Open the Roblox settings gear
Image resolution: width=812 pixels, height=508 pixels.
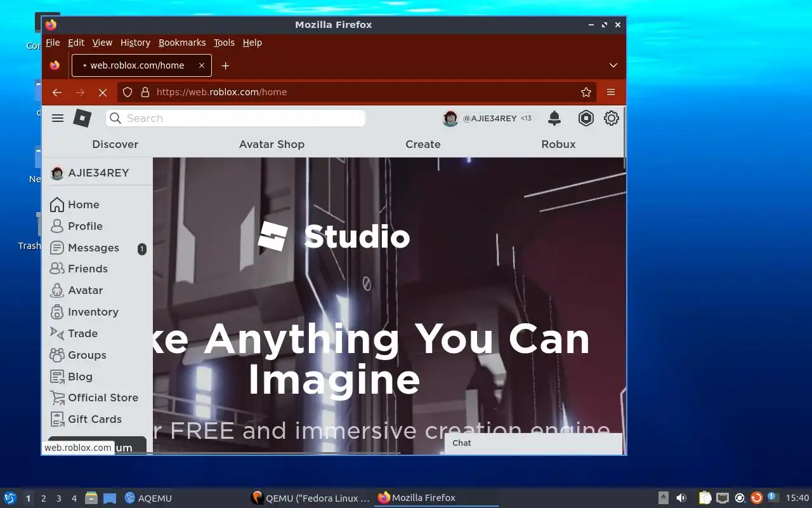611,118
